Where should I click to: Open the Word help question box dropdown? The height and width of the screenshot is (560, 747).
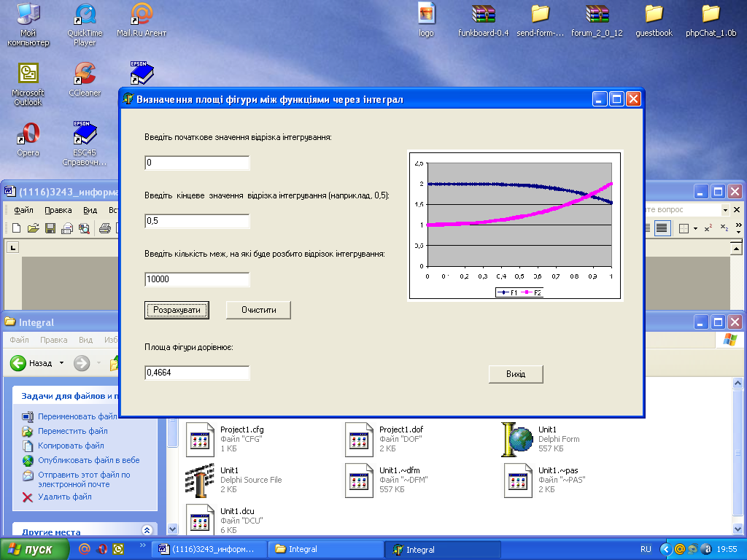tap(725, 210)
